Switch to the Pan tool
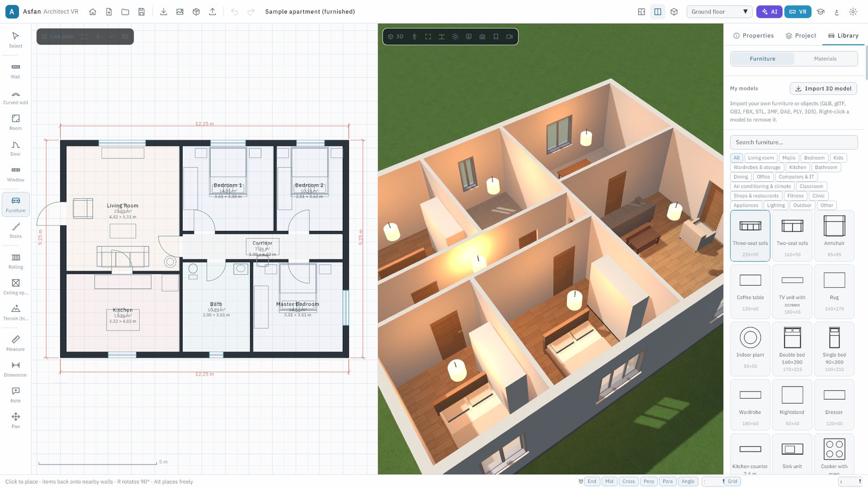The height and width of the screenshot is (488, 868). [16, 421]
